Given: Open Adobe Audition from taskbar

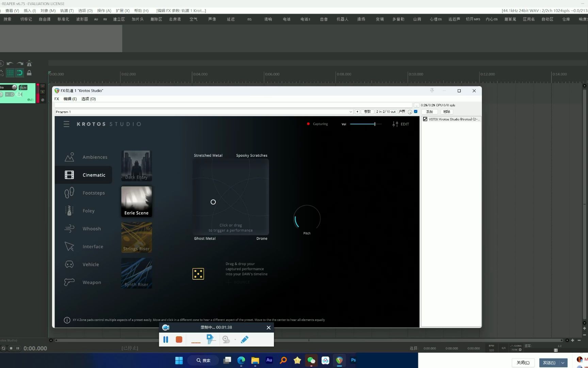Looking at the screenshot, I should tap(269, 360).
